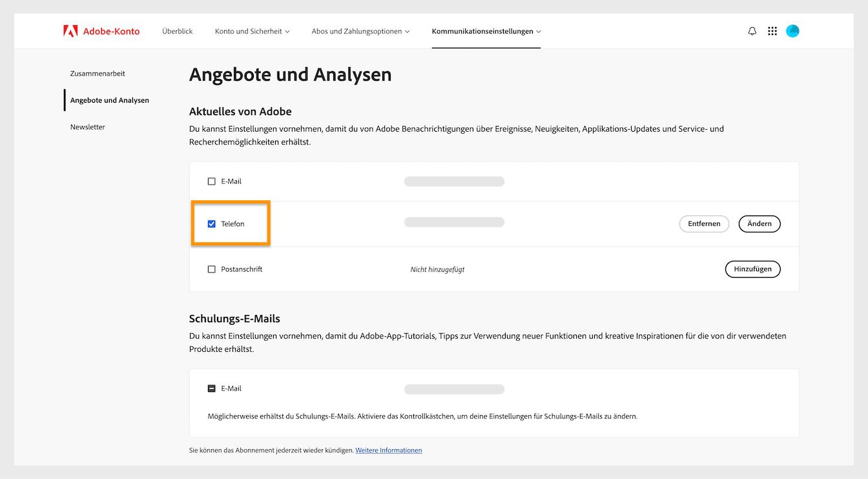Enable the E-Mail checkbox under Aktuelles von Adobe
868x479 pixels.
pos(211,181)
